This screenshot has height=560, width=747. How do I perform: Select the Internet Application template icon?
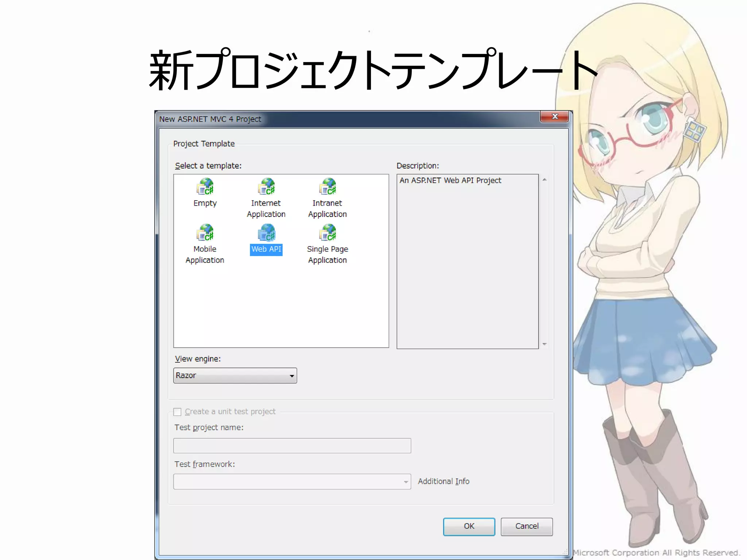pos(266,187)
